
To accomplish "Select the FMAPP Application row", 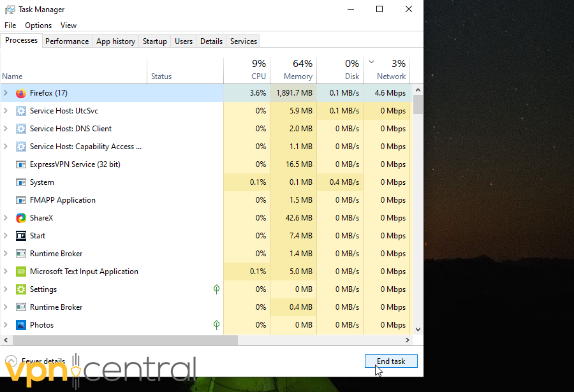I will (x=205, y=200).
